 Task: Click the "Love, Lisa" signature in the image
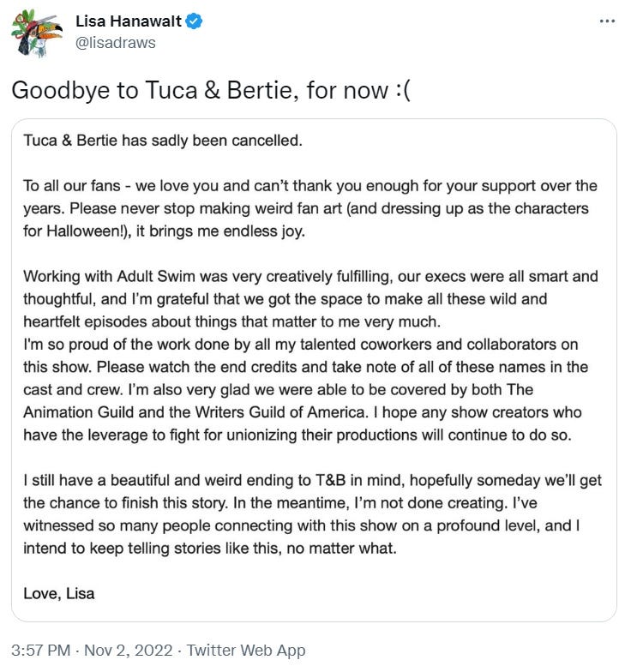pos(59,593)
